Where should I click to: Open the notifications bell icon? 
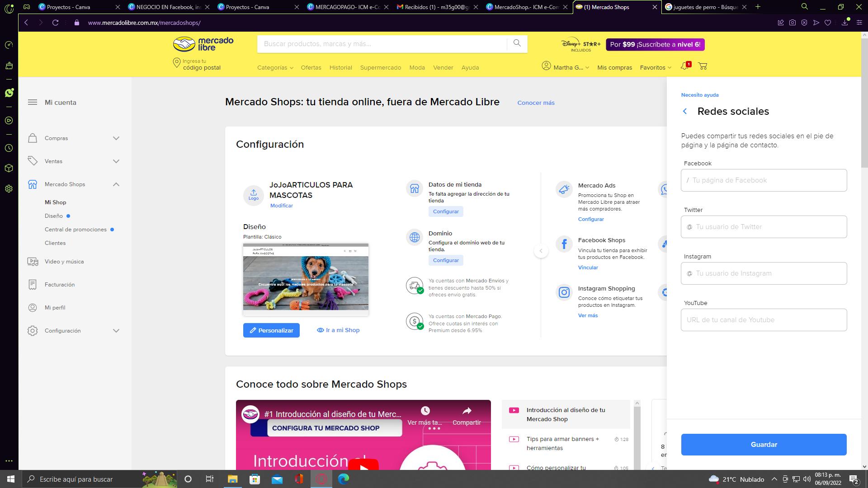point(684,66)
